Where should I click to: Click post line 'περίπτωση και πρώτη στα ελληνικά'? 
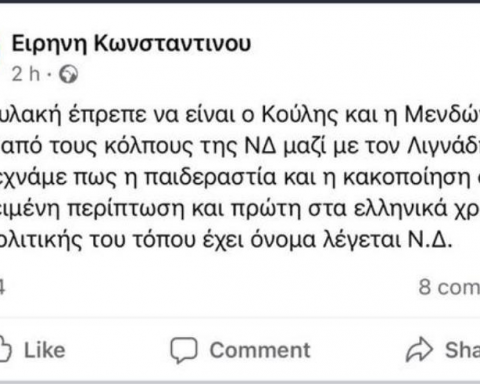coord(240,209)
